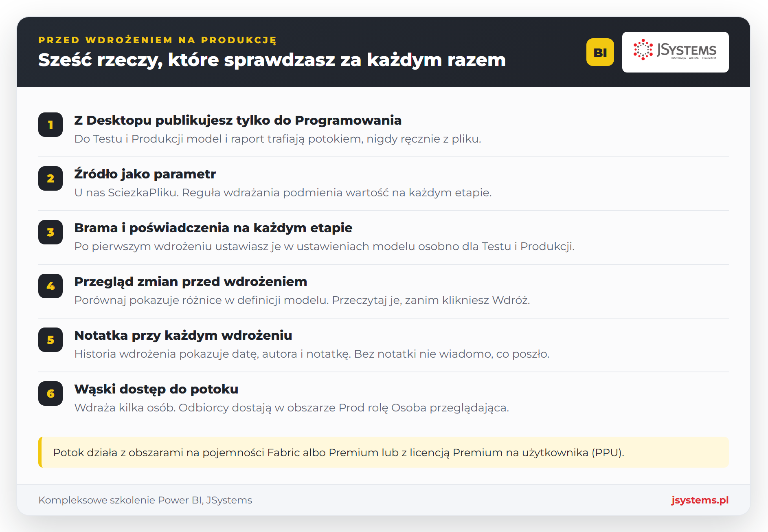Click the number 6 badge
The image size is (768, 532).
(50, 394)
